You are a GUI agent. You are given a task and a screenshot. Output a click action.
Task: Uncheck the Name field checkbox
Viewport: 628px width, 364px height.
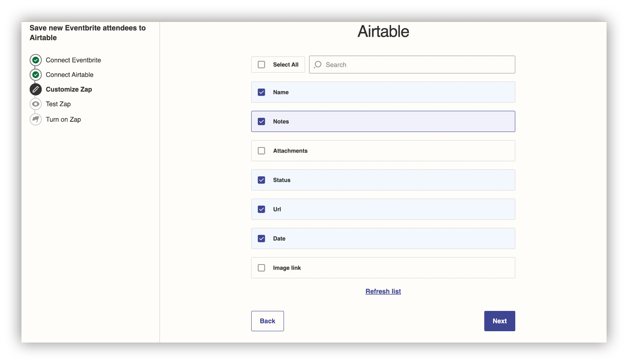point(261,92)
